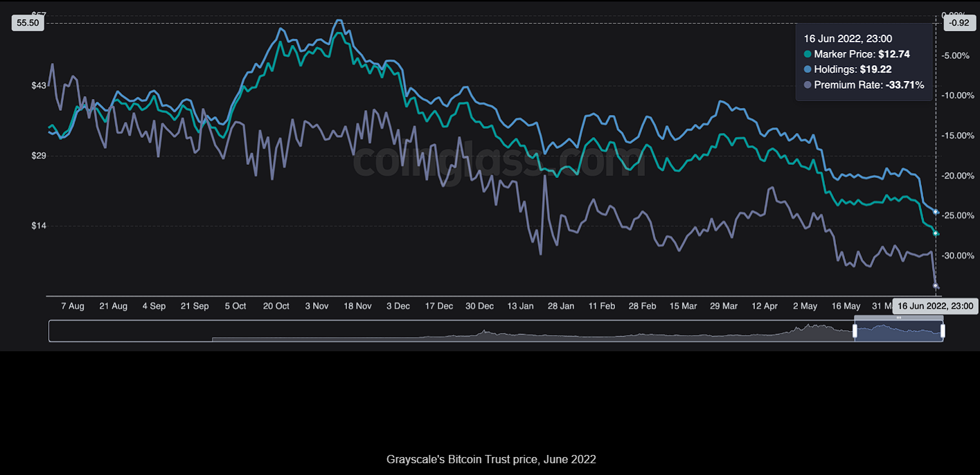
Task: Click the '11 Feb' date label
Action: tap(602, 306)
